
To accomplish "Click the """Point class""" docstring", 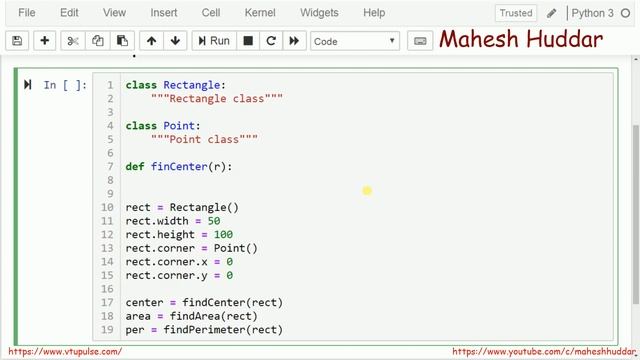I will [x=204, y=139].
